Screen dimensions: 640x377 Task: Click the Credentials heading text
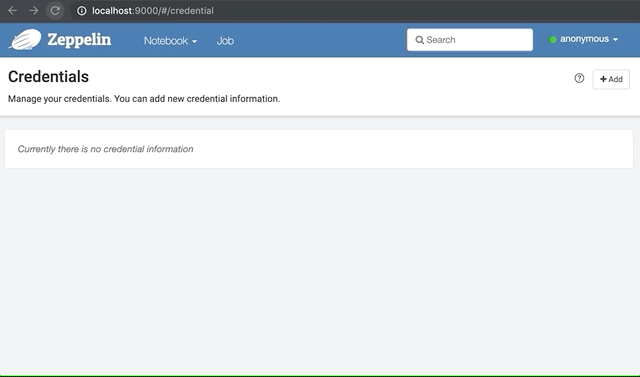(x=48, y=77)
